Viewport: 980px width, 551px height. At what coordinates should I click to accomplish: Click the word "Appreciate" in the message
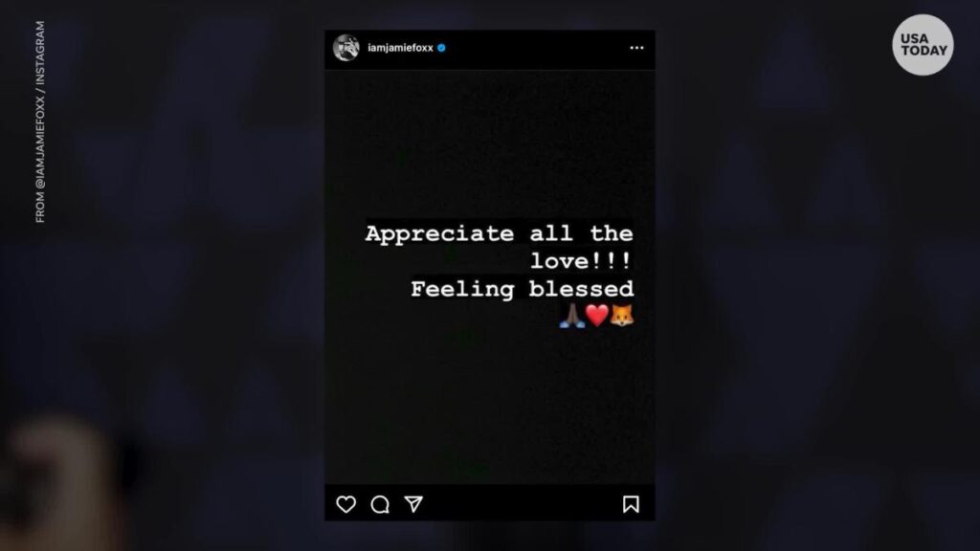pos(439,234)
